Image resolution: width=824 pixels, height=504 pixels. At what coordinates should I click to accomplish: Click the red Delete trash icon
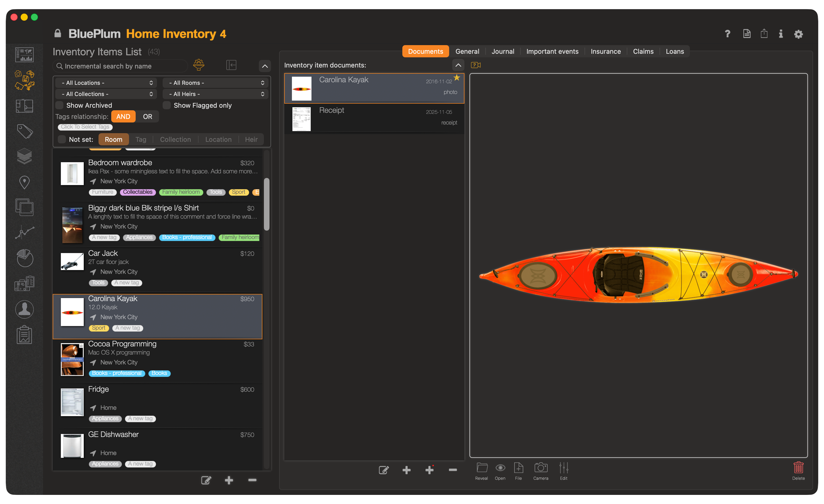[798, 468]
